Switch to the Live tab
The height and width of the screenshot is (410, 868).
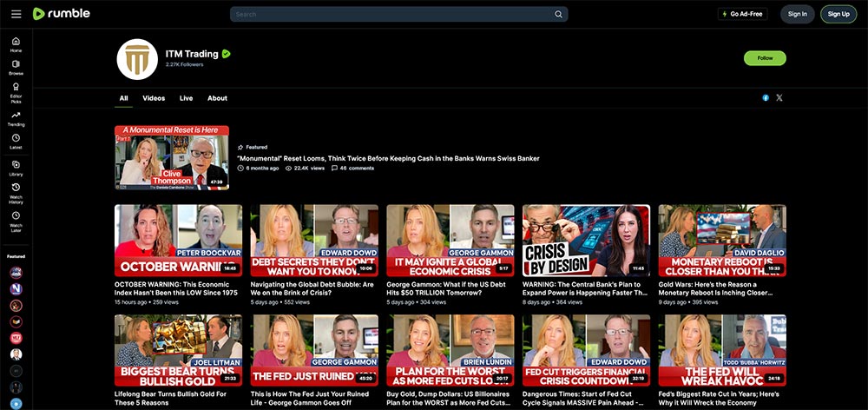click(186, 98)
